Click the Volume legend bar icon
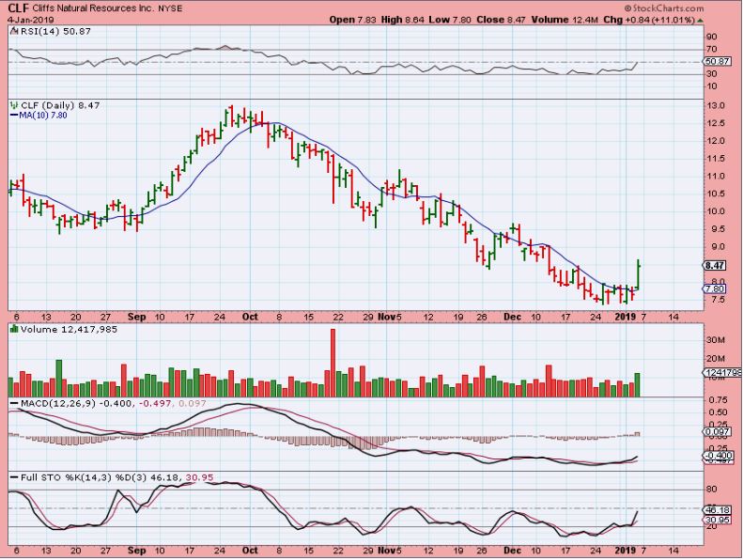 (15, 329)
